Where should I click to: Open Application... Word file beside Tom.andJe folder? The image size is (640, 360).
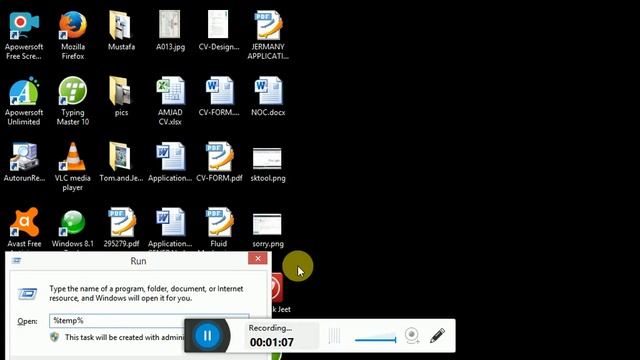(170, 162)
